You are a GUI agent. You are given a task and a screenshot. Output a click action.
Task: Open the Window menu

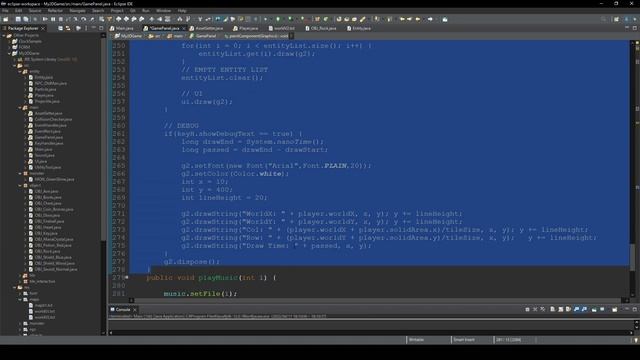point(163,11)
